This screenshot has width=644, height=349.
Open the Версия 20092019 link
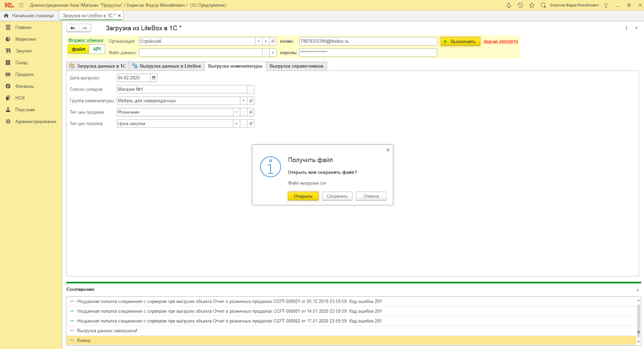501,41
